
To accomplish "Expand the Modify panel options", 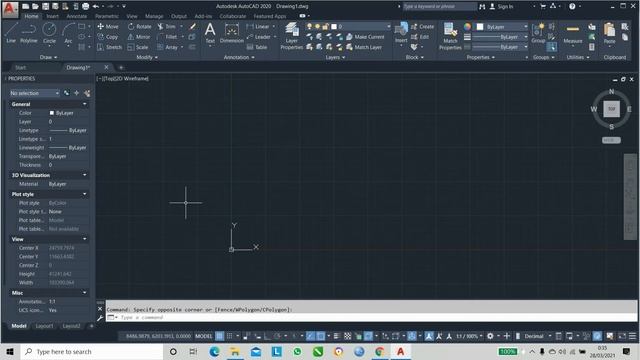I will pyautogui.click(x=147, y=57).
